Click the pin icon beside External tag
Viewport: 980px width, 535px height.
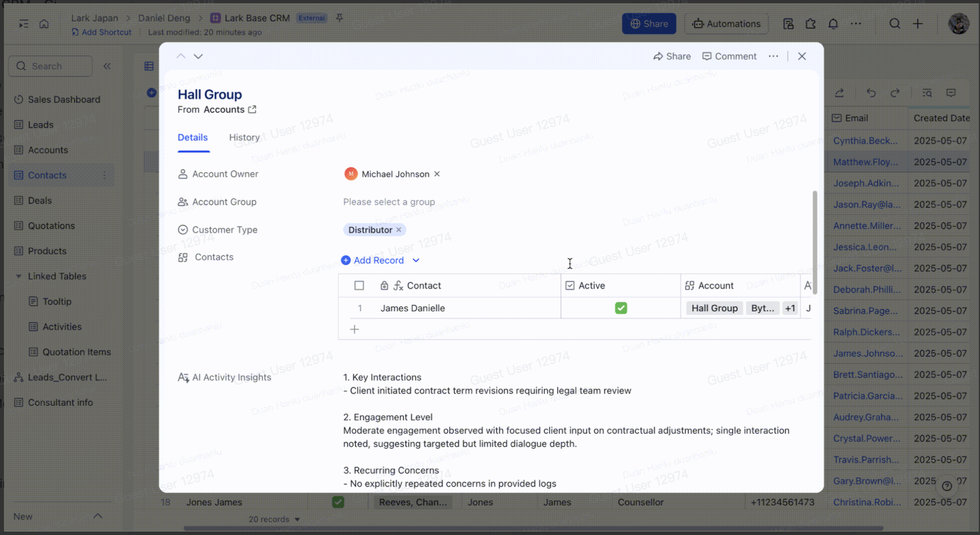coord(339,18)
